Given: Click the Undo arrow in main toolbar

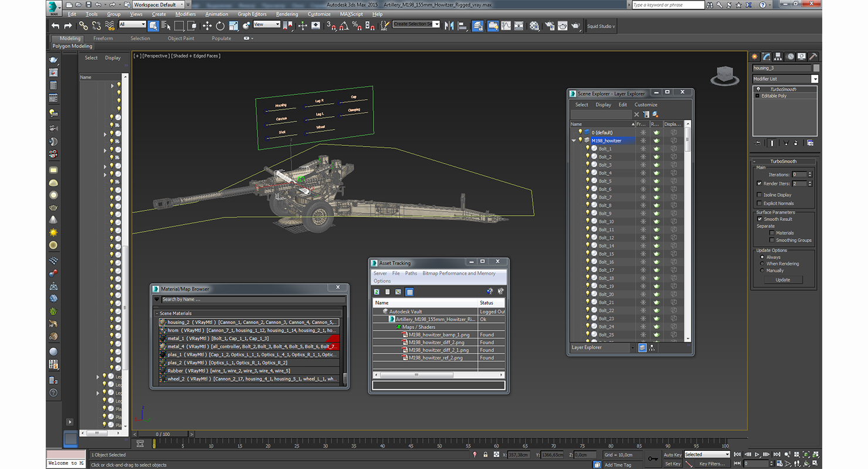Looking at the screenshot, I should click(x=55, y=26).
